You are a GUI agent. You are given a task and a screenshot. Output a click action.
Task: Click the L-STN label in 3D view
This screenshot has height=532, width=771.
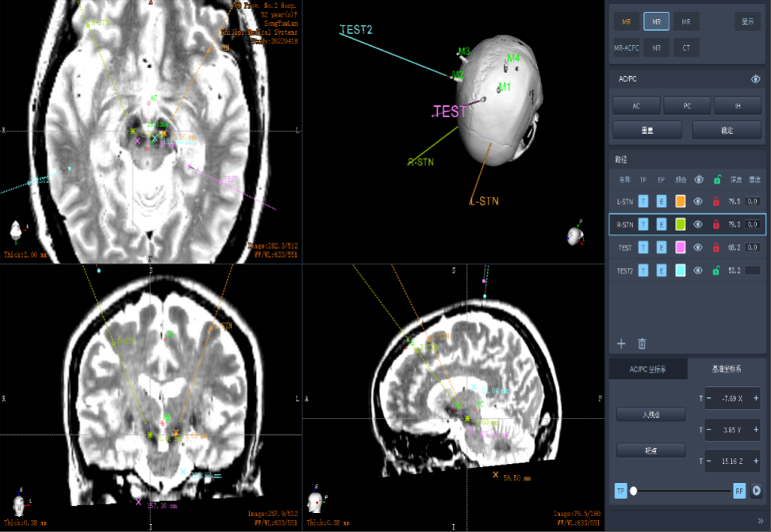(485, 201)
